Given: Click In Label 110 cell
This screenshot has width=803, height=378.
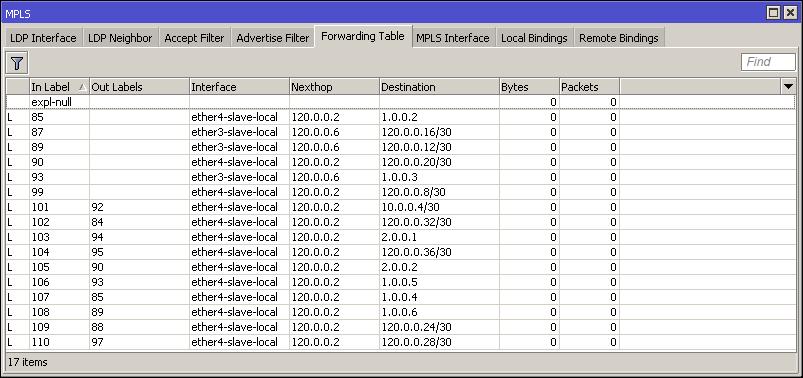Looking at the screenshot, I should (59, 342).
